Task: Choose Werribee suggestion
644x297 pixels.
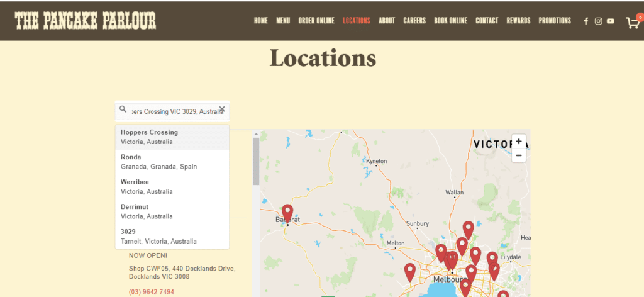Action: tap(172, 186)
